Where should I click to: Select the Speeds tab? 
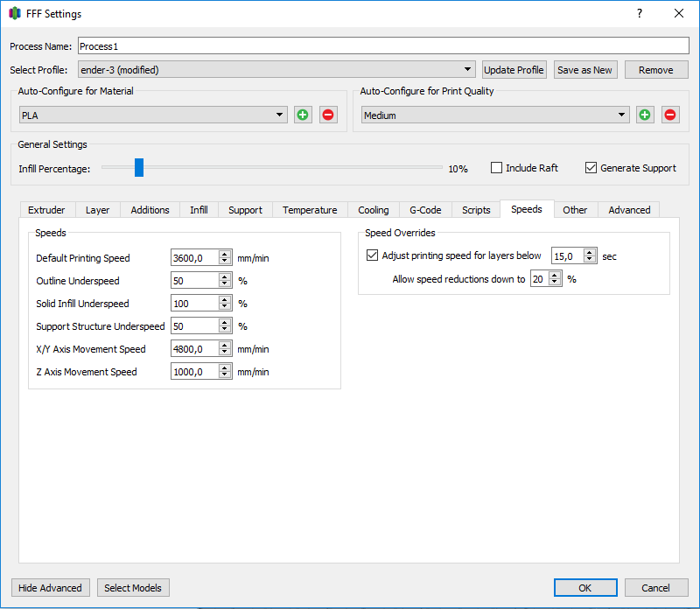point(527,209)
